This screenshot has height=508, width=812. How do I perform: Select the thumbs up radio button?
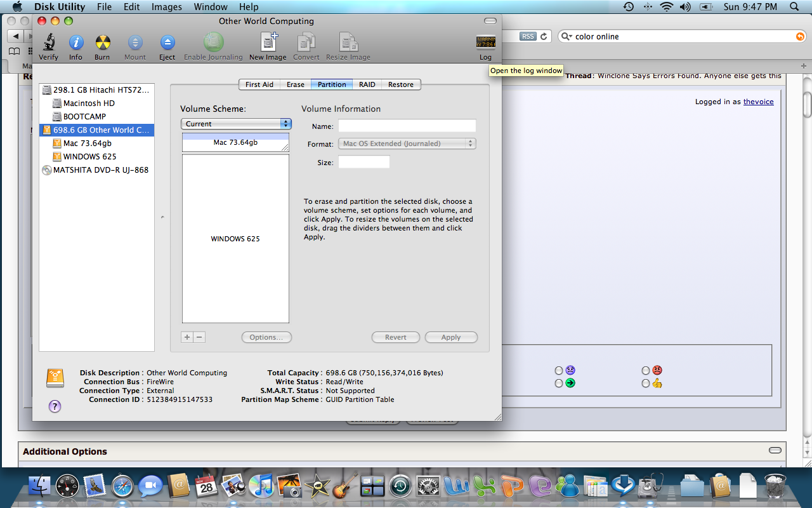coord(646,384)
